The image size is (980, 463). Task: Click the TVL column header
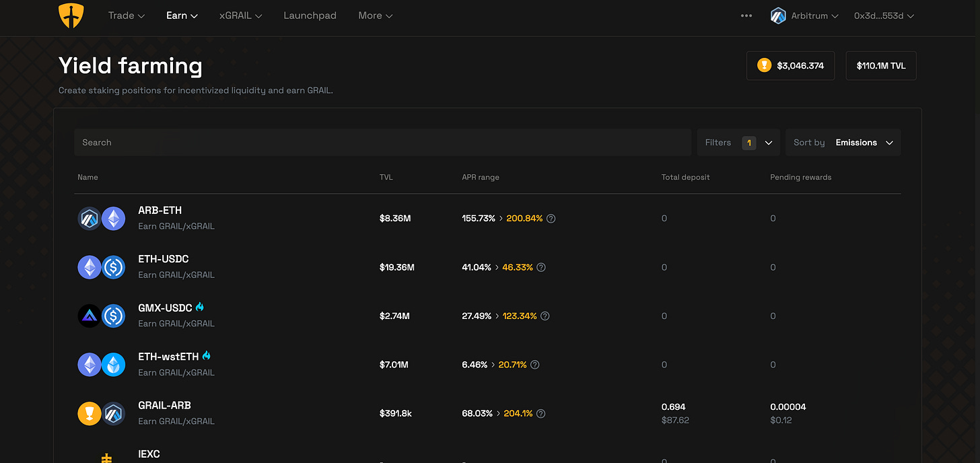click(386, 177)
